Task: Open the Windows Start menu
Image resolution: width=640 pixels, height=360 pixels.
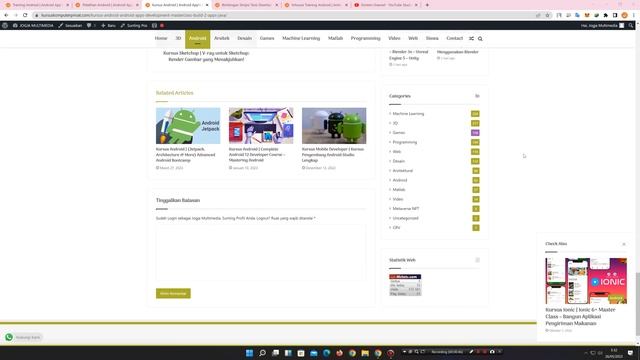Action: tap(249, 353)
